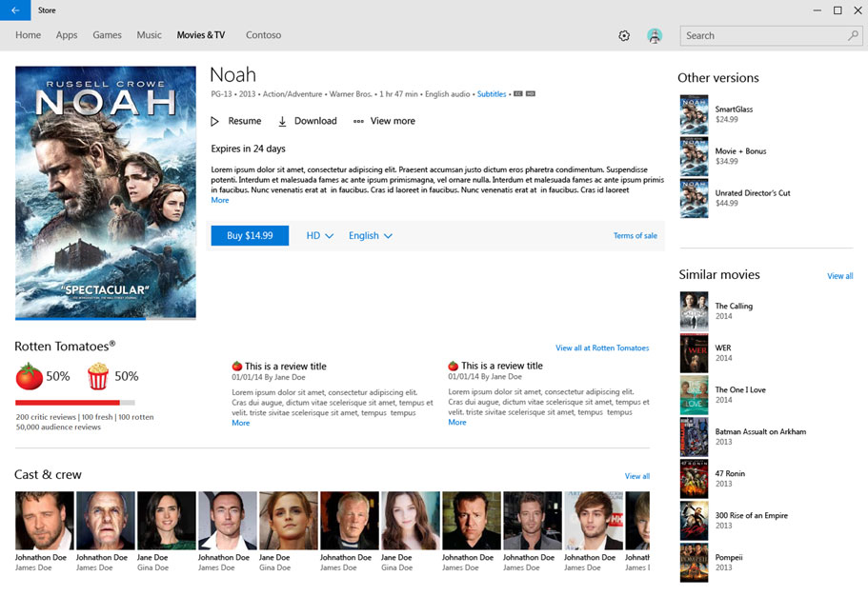Viewport: 868px width, 596px height.
Task: Click the 'Other versions' heading
Action: point(718,78)
